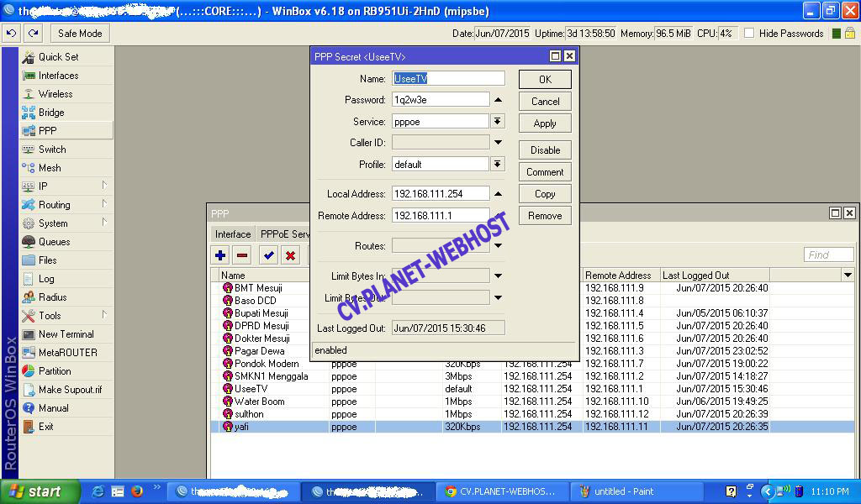Click the blue checkmark enable icon
The width and height of the screenshot is (861, 504).
coord(269,255)
